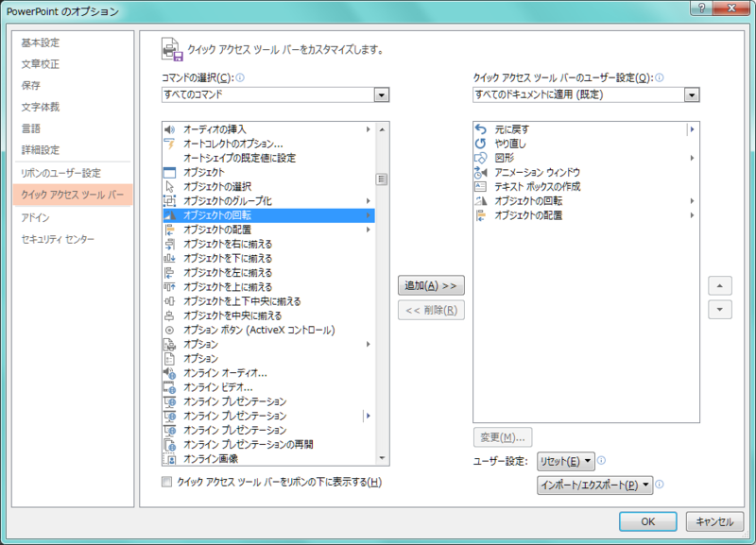Select オートシェイプの既定値に設定 in the command list
This screenshot has width=756, height=545.
click(268, 158)
